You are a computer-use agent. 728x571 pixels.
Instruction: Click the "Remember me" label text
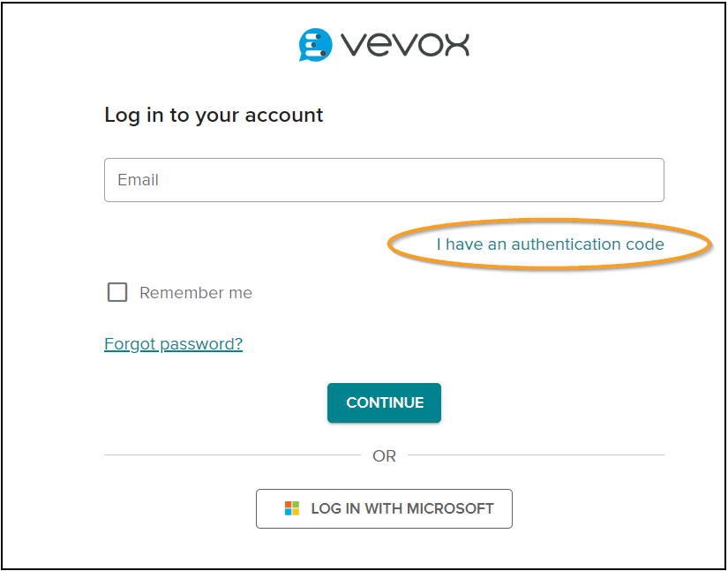pos(196,293)
